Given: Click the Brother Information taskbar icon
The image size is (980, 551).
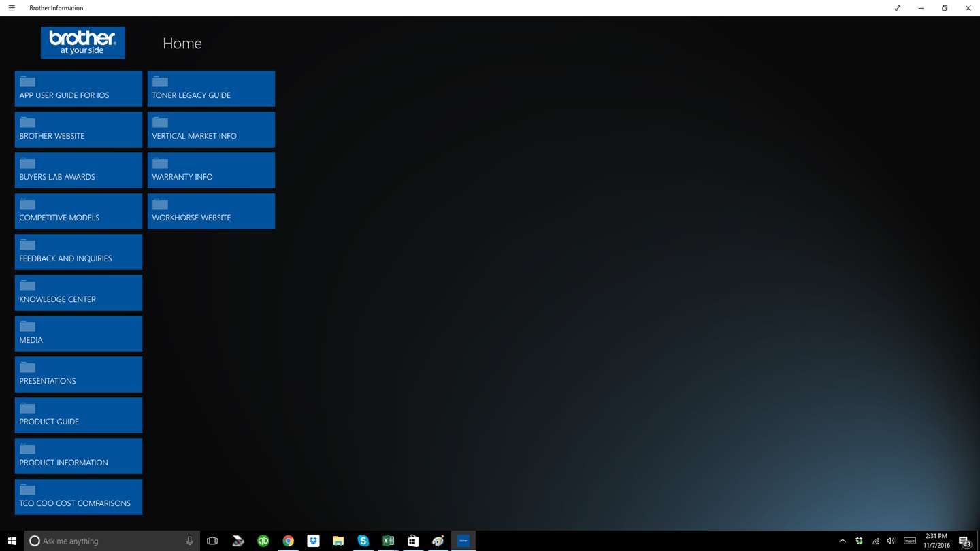Looking at the screenshot, I should pyautogui.click(x=463, y=541).
